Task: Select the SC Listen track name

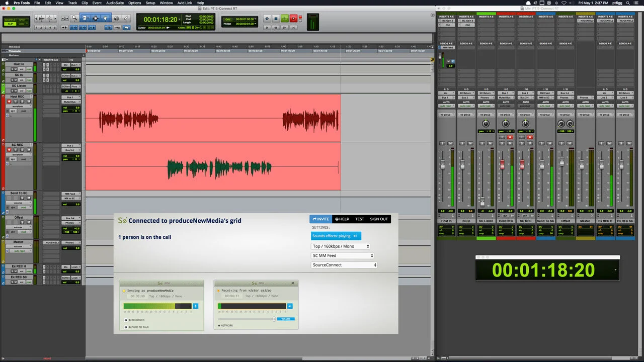Action: [x=19, y=86]
